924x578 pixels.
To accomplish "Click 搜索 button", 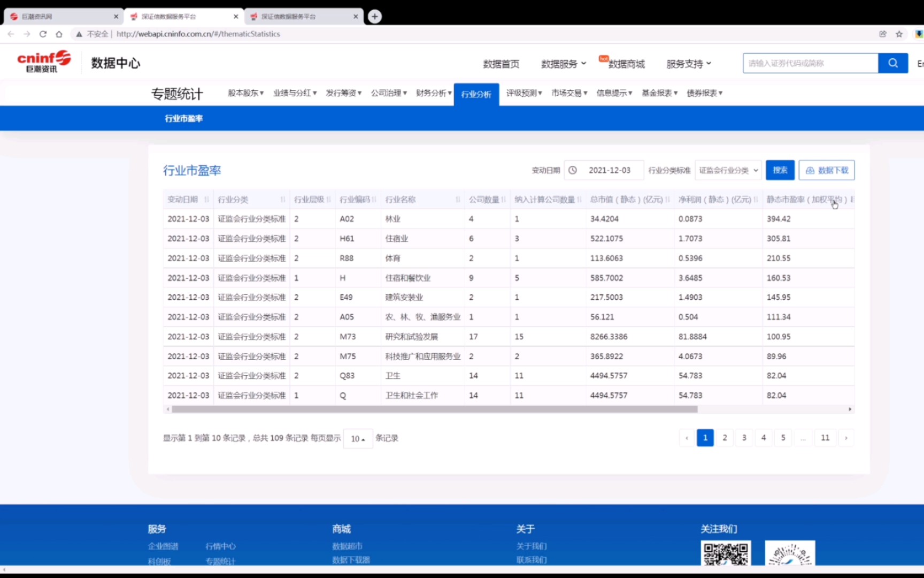I will click(x=780, y=170).
